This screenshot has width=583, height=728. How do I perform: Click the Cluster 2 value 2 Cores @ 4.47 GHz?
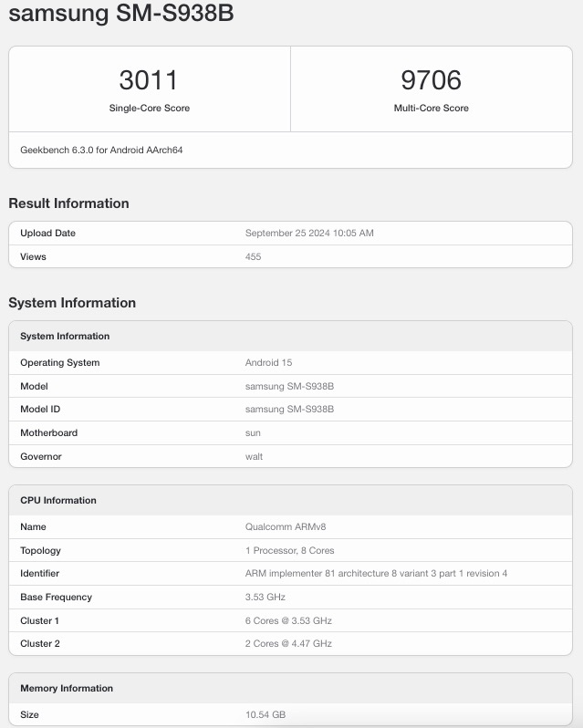288,644
